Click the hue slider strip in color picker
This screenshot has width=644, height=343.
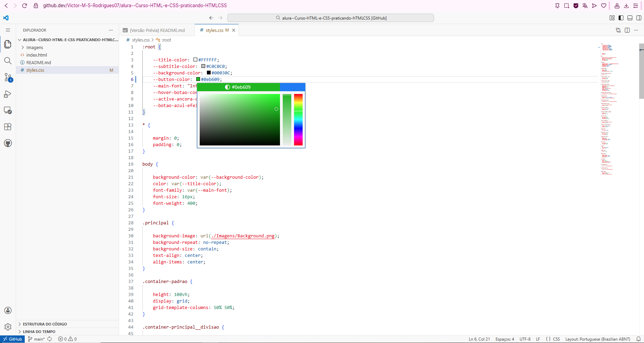(298, 119)
